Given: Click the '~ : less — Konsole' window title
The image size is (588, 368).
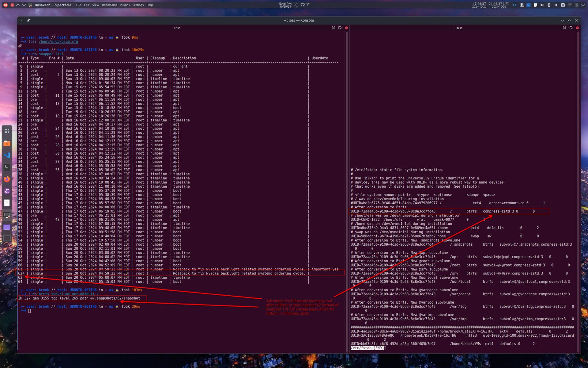Looking at the screenshot, I should (299, 20).
